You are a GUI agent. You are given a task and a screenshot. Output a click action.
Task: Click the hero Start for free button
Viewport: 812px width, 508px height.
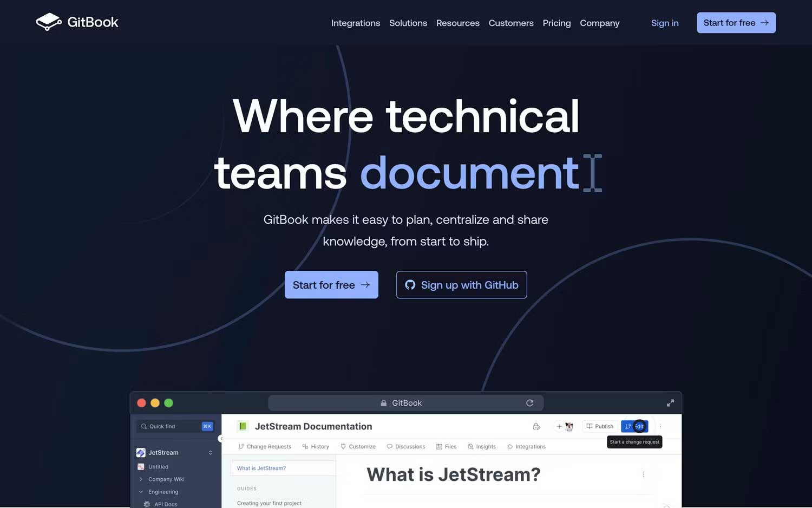coord(331,285)
